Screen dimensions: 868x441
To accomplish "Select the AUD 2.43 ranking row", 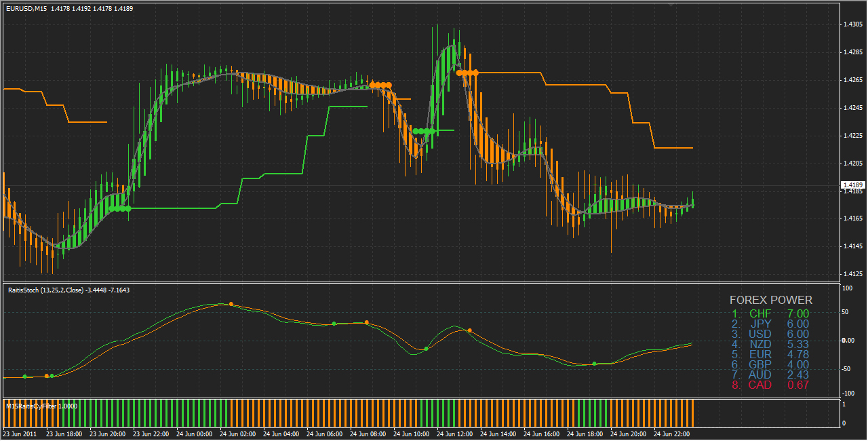I will 770,375.
